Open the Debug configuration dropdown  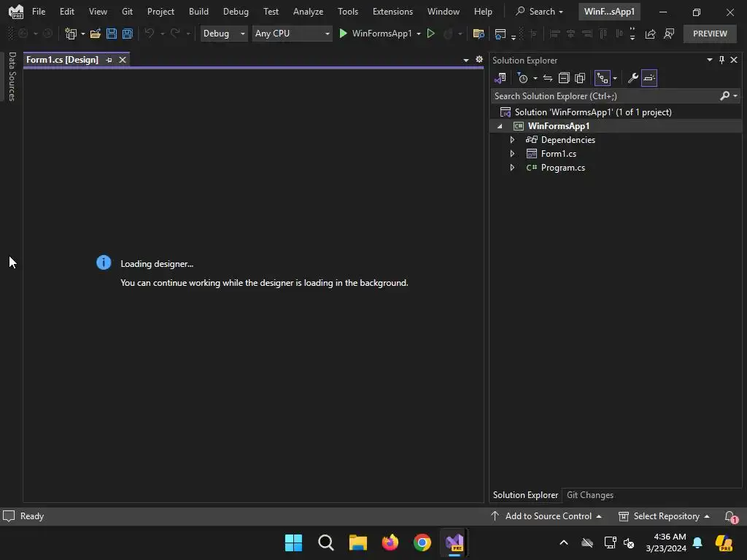coord(224,34)
